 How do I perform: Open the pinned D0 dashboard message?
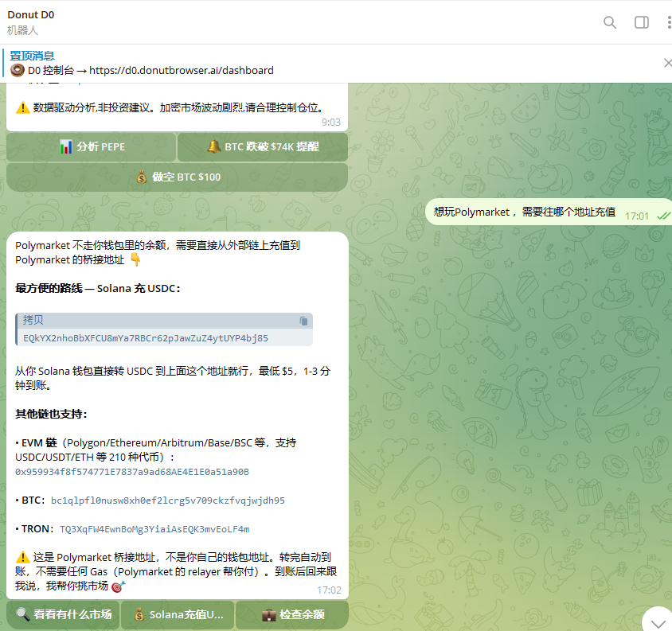coord(142,70)
